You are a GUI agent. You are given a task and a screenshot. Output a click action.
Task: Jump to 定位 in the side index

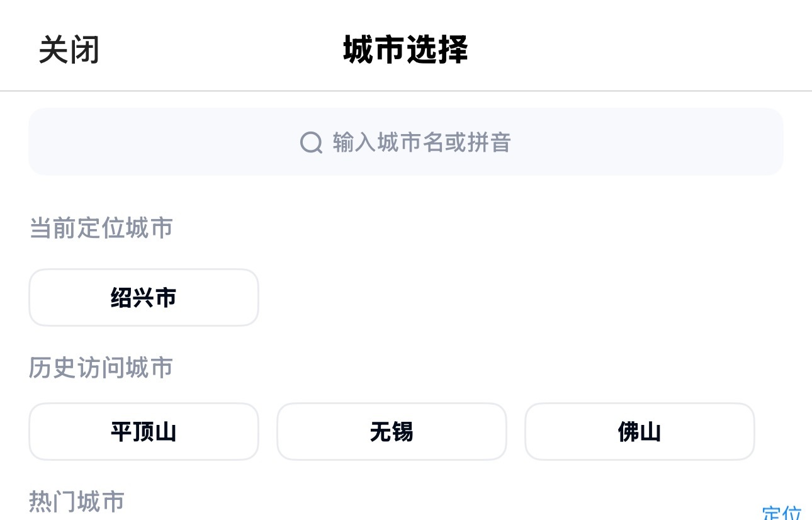click(x=782, y=512)
